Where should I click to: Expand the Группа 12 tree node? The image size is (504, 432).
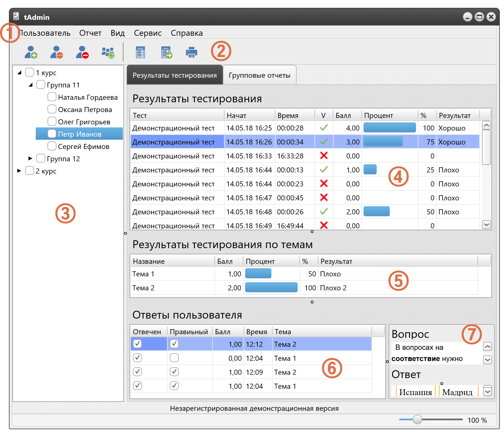pos(30,158)
